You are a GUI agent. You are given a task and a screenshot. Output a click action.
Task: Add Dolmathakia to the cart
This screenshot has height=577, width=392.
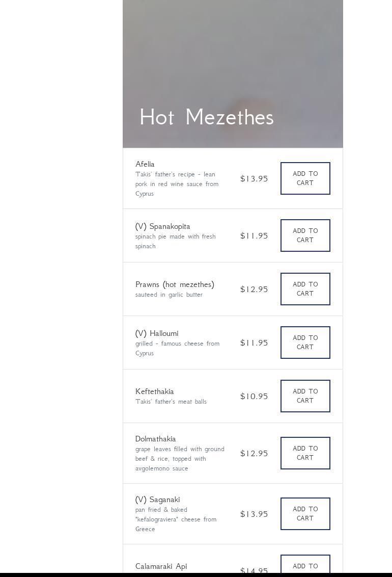pos(305,453)
